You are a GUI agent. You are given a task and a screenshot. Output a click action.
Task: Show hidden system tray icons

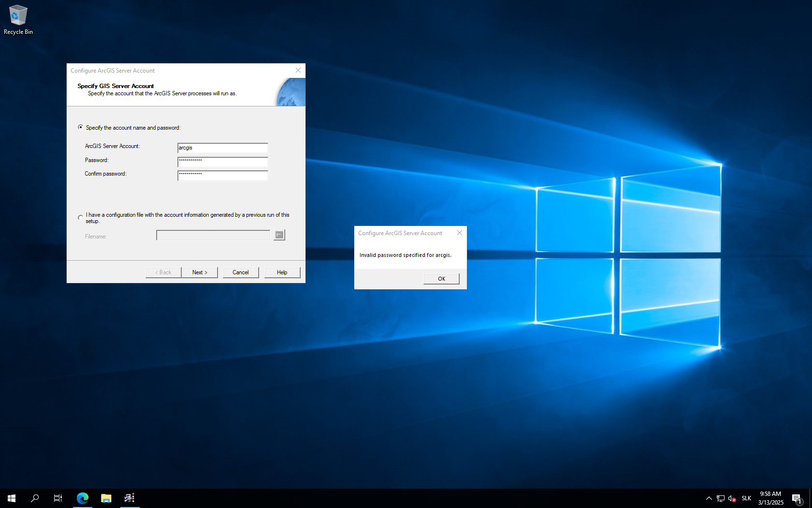tap(709, 498)
